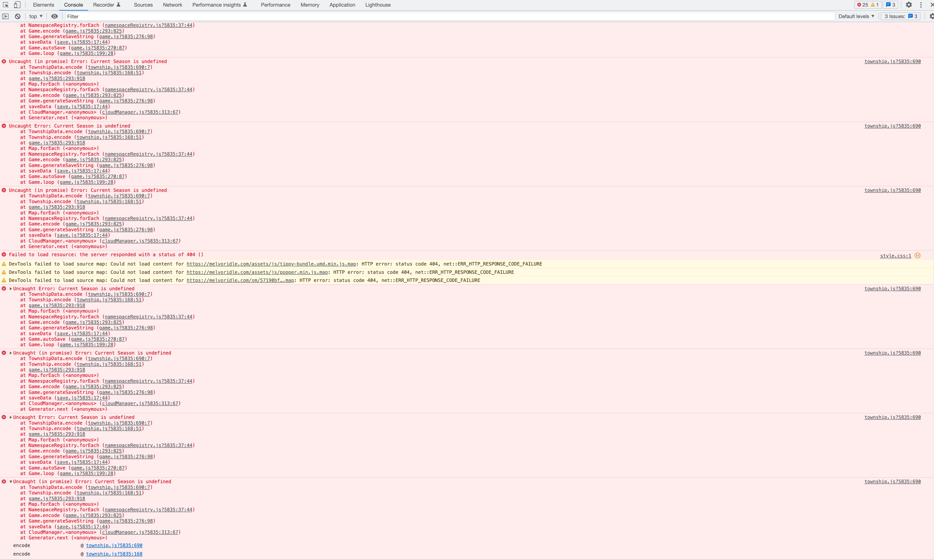Select the Inspect element cursor tool

coord(5,5)
